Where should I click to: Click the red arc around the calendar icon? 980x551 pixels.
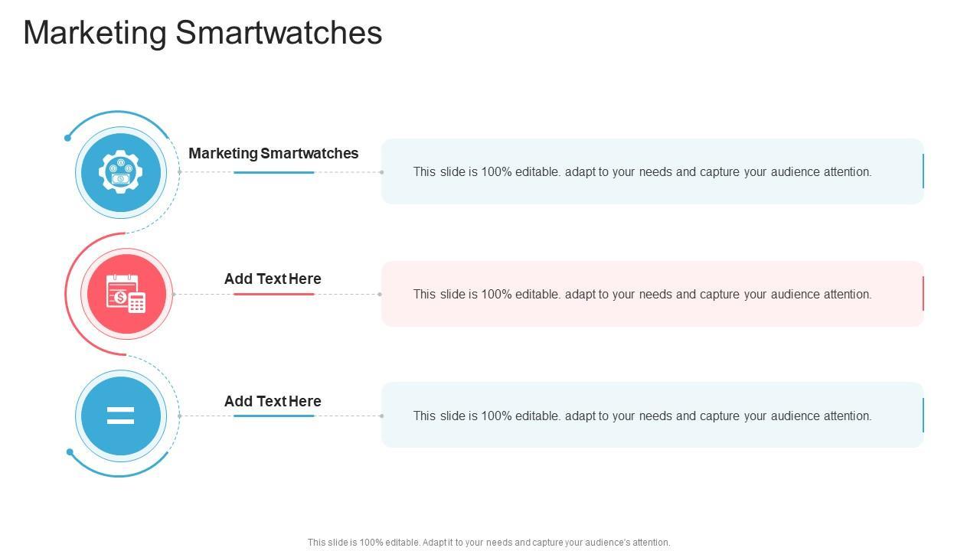tap(66, 294)
